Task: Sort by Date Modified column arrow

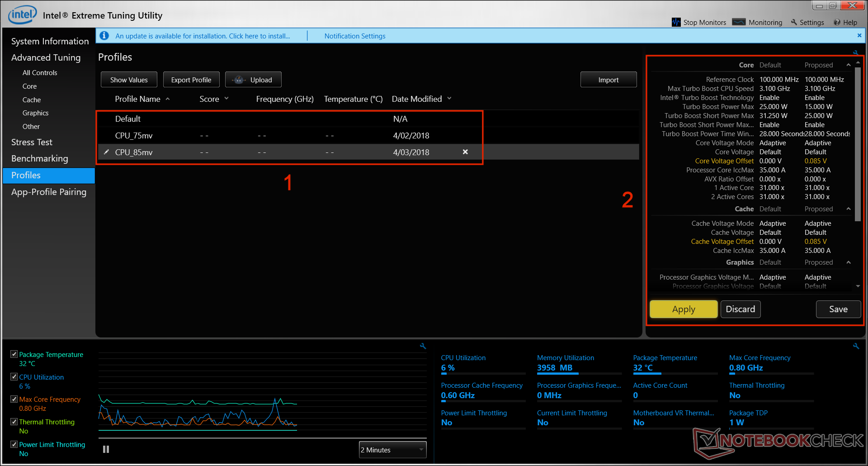Action: [x=449, y=99]
